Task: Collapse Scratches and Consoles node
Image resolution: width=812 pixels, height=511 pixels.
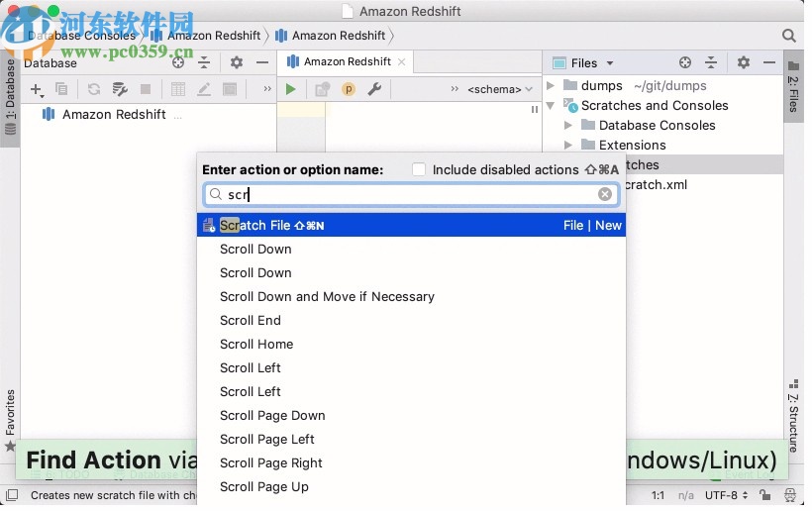Action: click(x=551, y=106)
